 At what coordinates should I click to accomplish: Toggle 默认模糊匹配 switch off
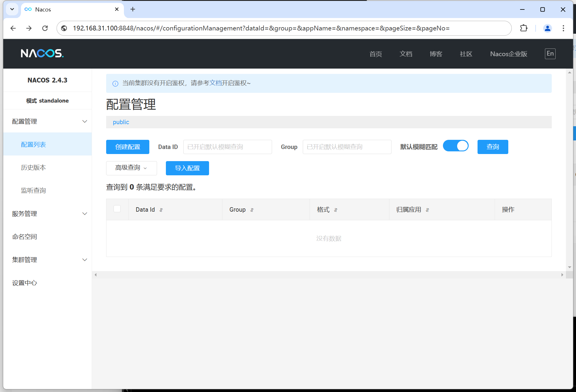(456, 146)
